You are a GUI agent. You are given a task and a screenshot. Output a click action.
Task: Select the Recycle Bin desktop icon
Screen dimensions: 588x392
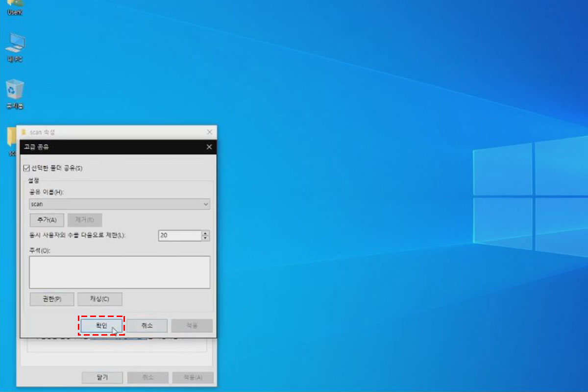click(x=15, y=95)
